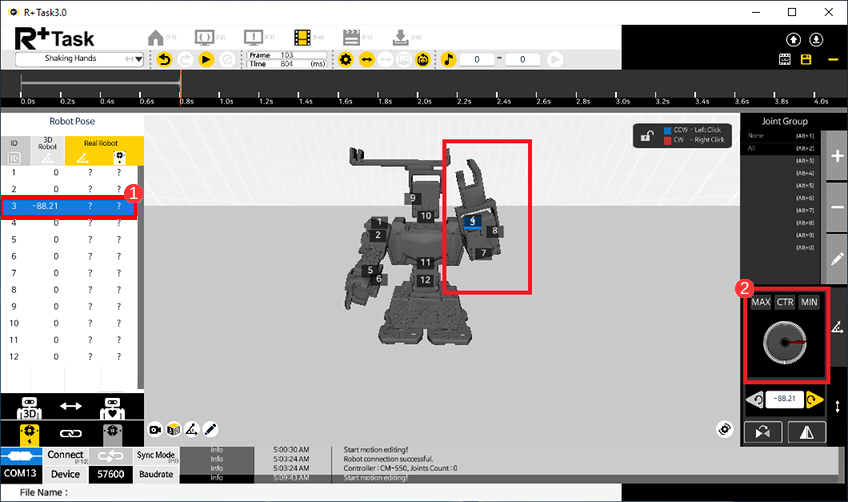Toggle Sync Mode
The height and width of the screenshot is (502, 848).
tap(155, 455)
